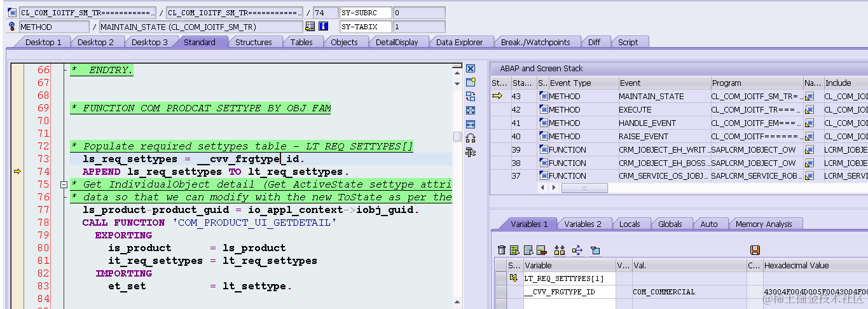Image resolution: width=868 pixels, height=309 pixels.
Task: Click the third icon in the Variables toolbar
Action: [528, 251]
